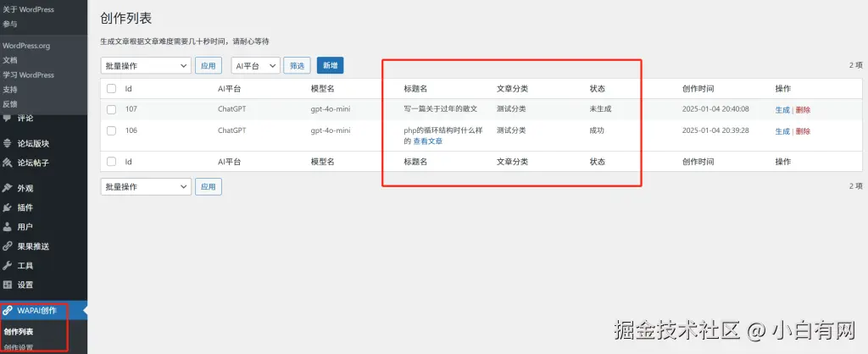Check the row 107 checkbox
Image resolution: width=868 pixels, height=354 pixels.
111,109
